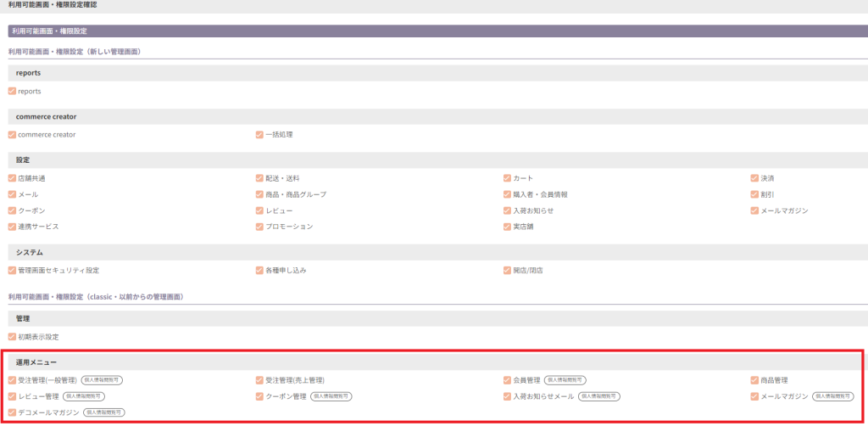Uncheck the 購入者・会員情報 checkbox
Image resolution: width=868 pixels, height=426 pixels.
[507, 194]
